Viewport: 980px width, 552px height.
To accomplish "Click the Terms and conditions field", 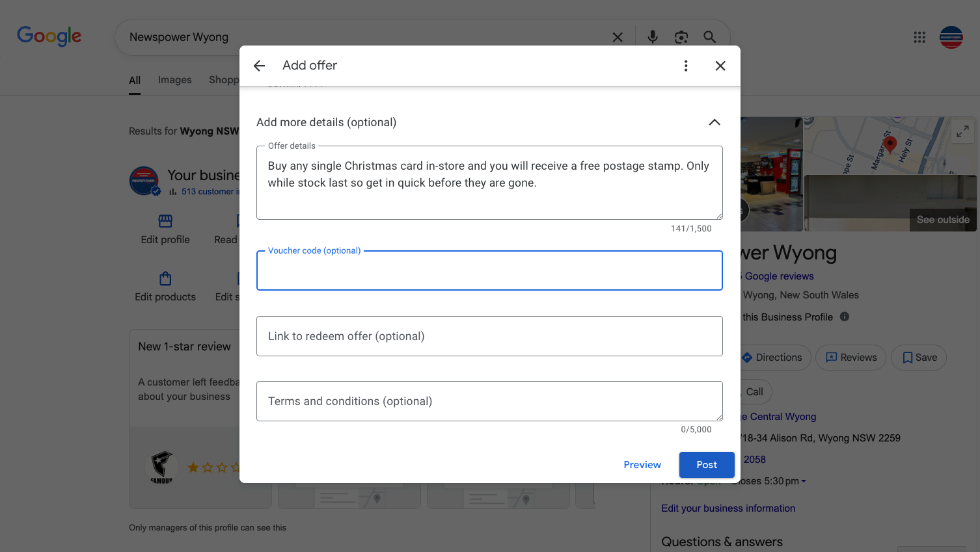I will pyautogui.click(x=489, y=401).
